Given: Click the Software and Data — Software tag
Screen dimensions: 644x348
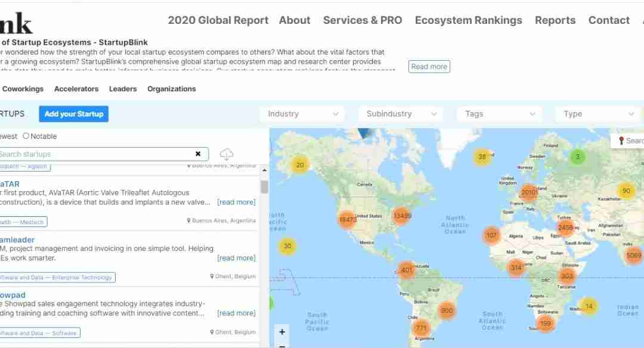Looking at the screenshot, I should point(39,333).
